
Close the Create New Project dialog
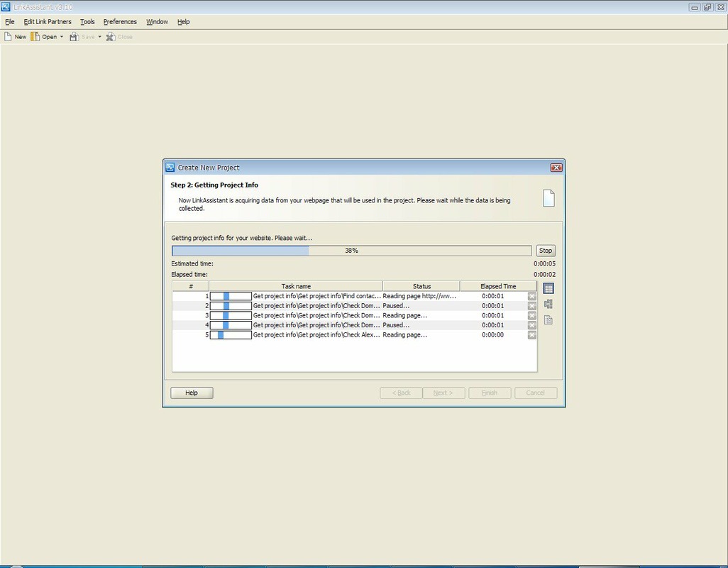pyautogui.click(x=556, y=168)
